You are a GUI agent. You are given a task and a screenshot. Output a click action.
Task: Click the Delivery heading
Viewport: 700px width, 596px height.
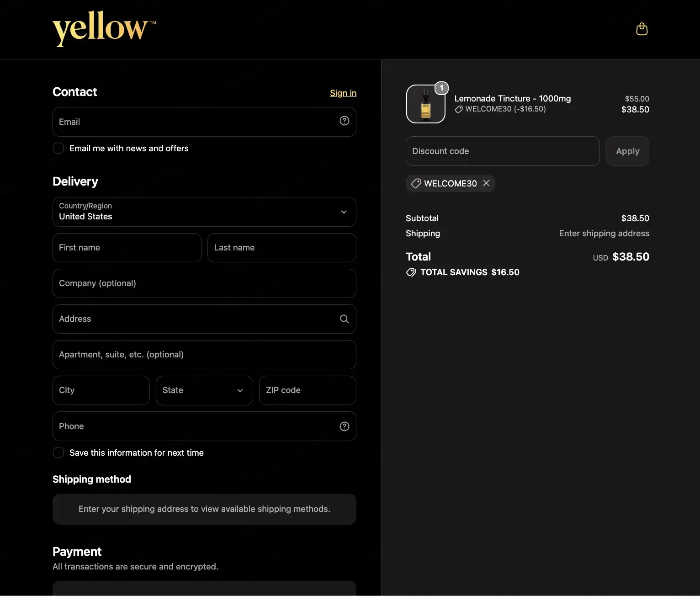(x=75, y=181)
